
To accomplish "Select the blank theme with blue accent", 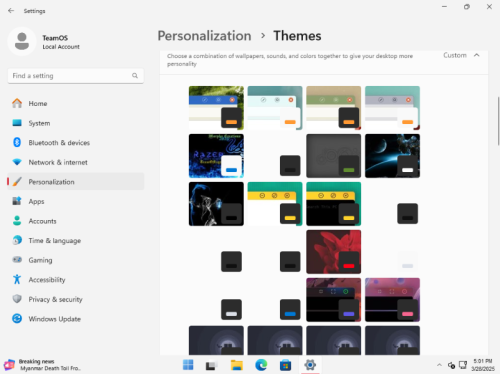I will pos(275,300).
